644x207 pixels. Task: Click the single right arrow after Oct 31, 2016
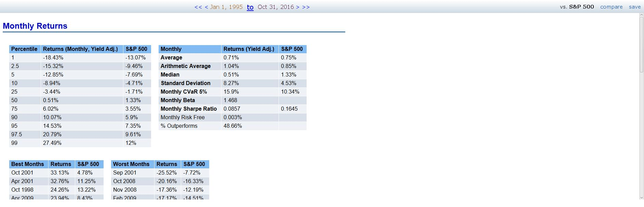tap(298, 7)
